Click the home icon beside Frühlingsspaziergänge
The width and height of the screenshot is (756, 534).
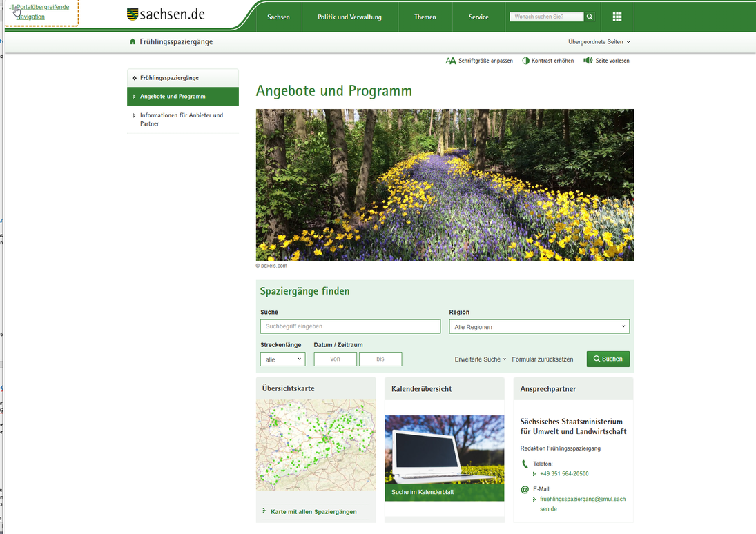point(133,42)
